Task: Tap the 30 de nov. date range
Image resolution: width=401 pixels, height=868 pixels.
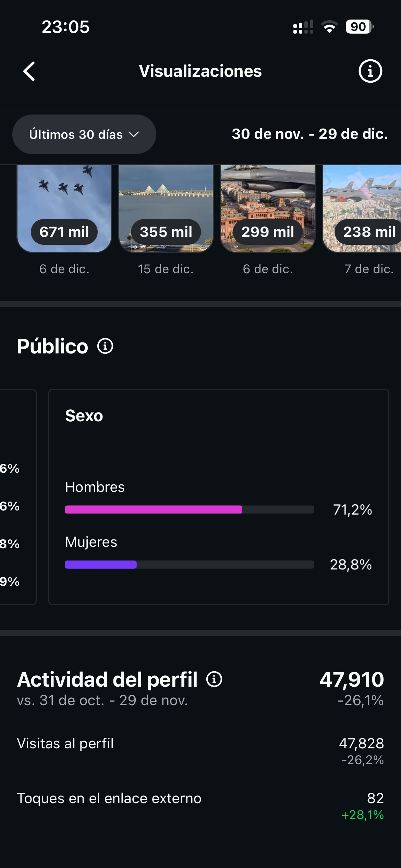Action: (309, 134)
